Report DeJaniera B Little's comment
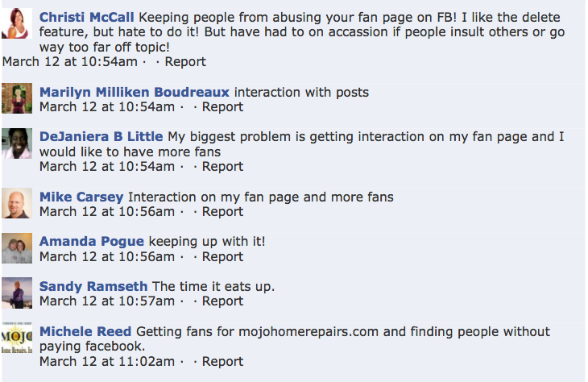Screen dimensions: 588x382 222,167
